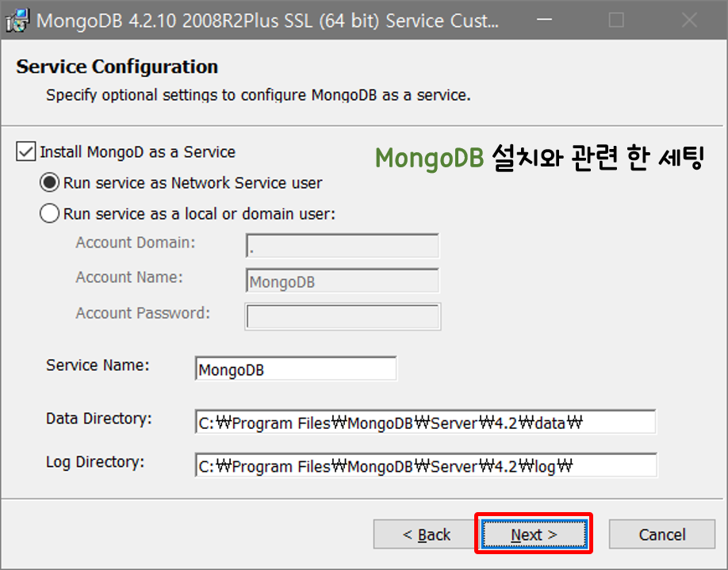Click the Data Directory label
The height and width of the screenshot is (570, 728).
[x=99, y=419]
